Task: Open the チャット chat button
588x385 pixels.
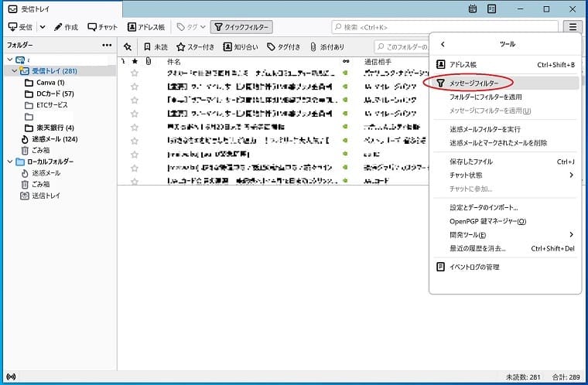Action: [x=102, y=27]
